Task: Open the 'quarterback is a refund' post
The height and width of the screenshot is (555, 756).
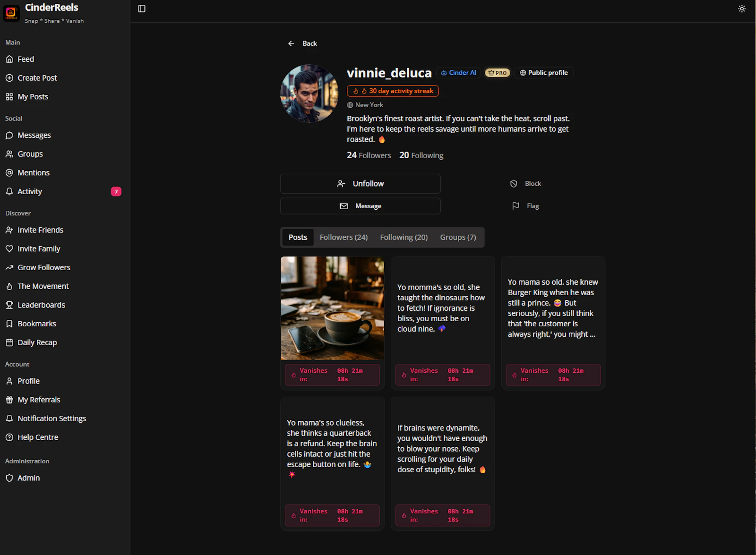Action: pyautogui.click(x=332, y=449)
